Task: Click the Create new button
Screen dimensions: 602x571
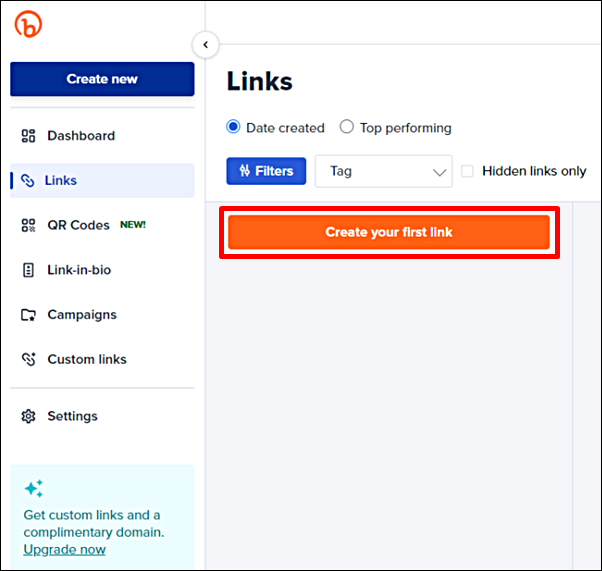Action: coord(102,79)
